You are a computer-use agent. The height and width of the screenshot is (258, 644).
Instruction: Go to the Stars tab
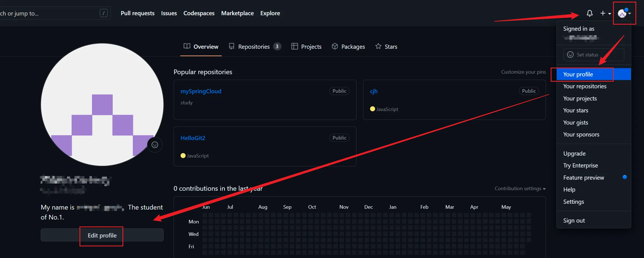point(386,47)
